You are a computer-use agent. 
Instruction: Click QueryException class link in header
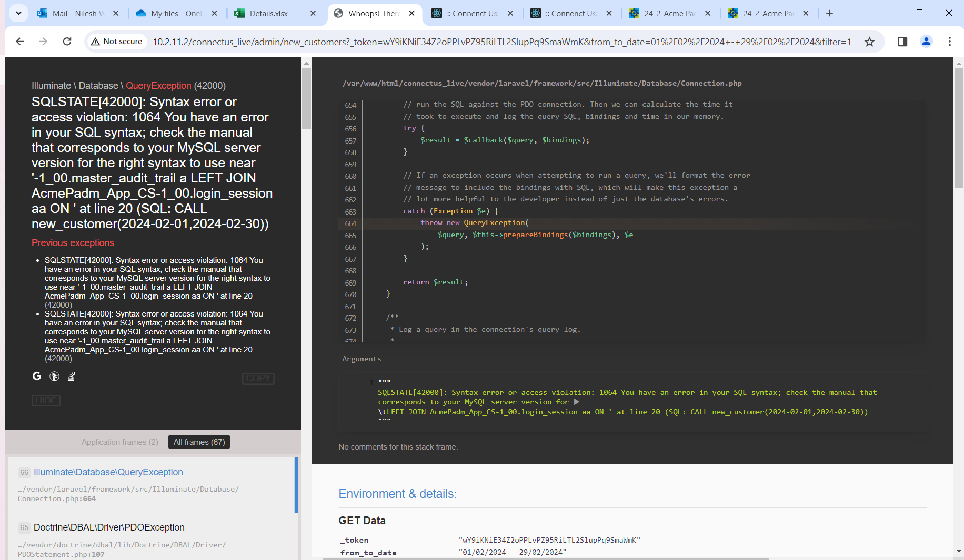coord(158,86)
